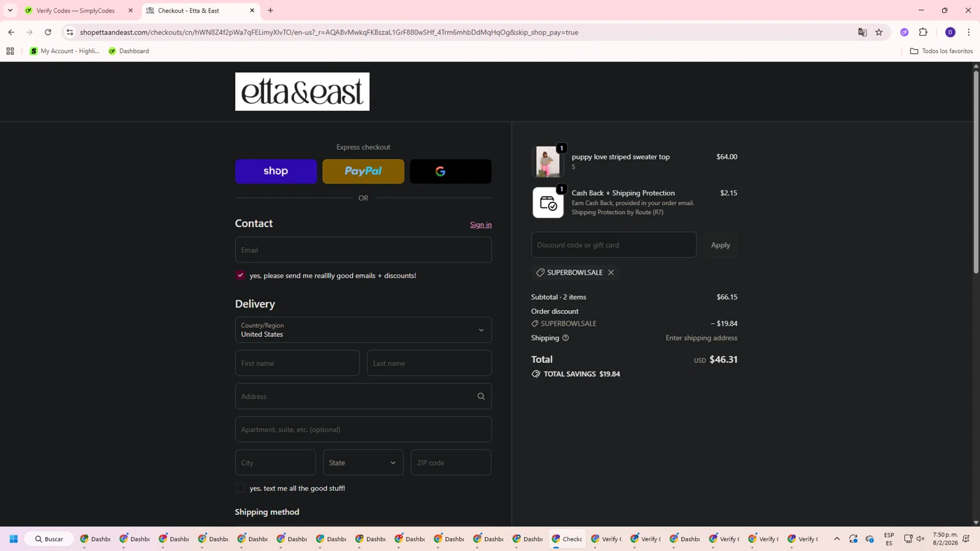
Task: Open a new browser tab
Action: click(x=270, y=10)
